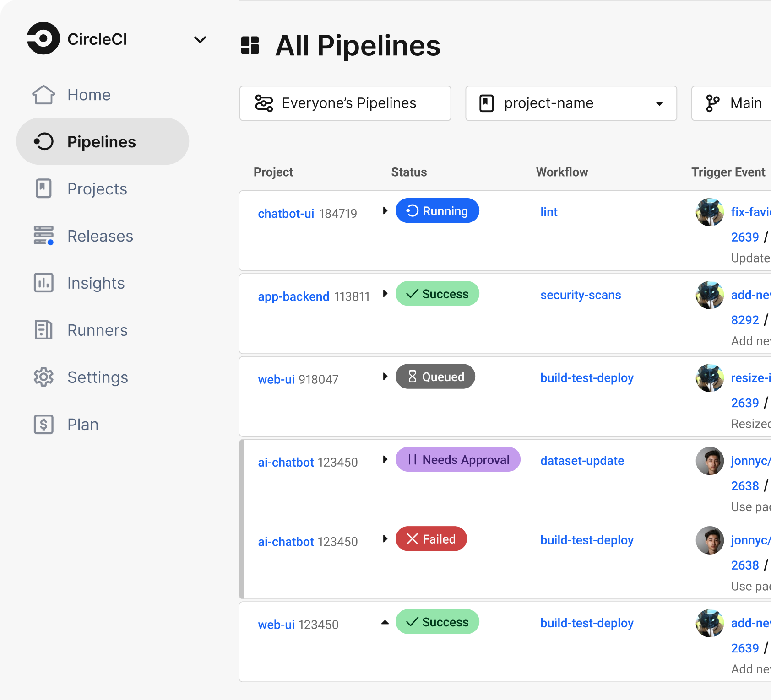This screenshot has width=771, height=700.
Task: Click the Pipelines sidebar icon
Action: 43,142
